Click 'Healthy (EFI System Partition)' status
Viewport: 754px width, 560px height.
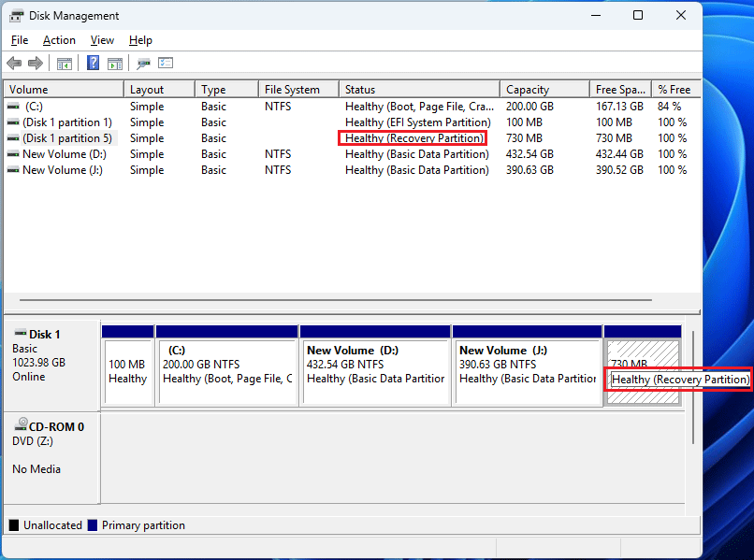click(418, 122)
